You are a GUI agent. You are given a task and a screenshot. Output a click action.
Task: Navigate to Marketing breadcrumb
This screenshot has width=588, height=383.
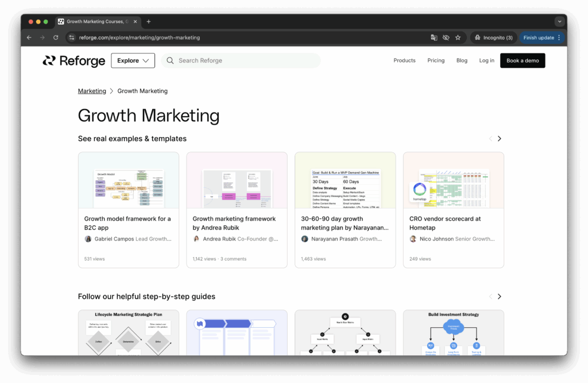92,91
